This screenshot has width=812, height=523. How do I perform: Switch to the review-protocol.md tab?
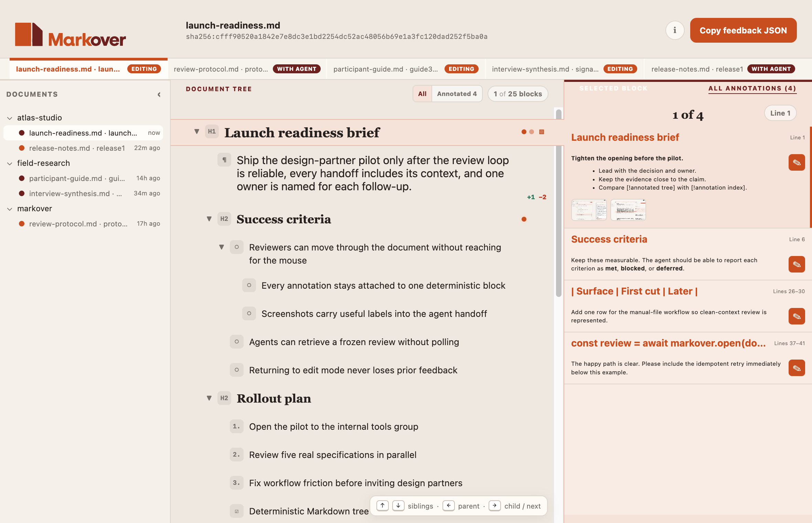pos(247,69)
